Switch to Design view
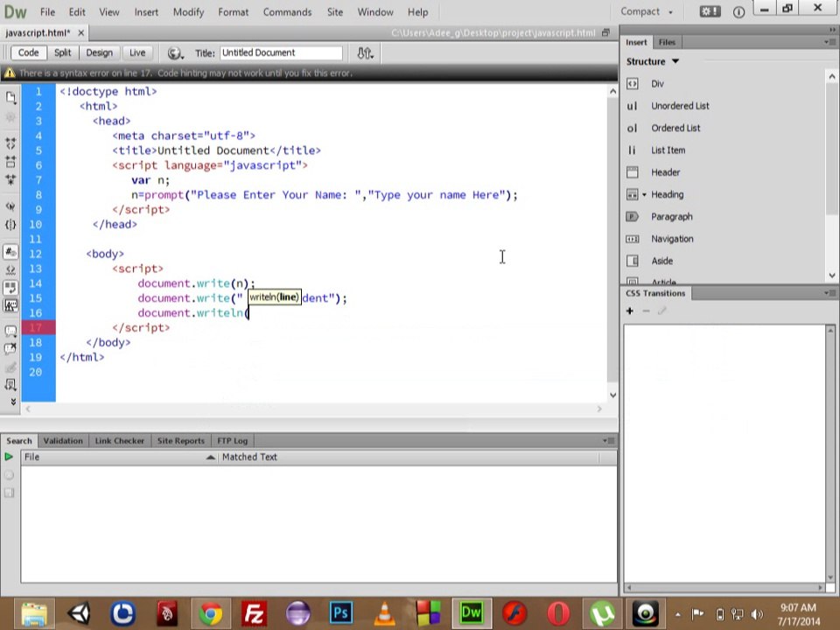Screen dimensions: 840x630 [x=99, y=52]
